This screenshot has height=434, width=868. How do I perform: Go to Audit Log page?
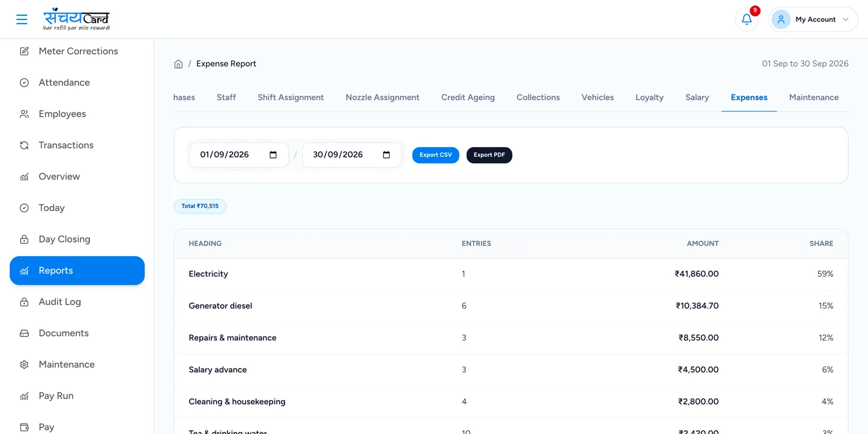click(77, 302)
